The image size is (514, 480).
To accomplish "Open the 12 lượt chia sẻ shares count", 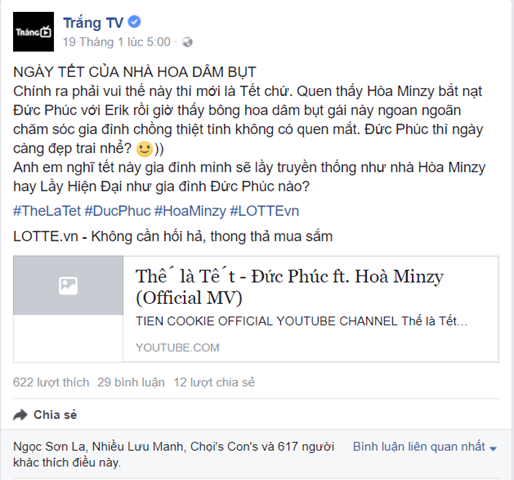I will (x=214, y=382).
